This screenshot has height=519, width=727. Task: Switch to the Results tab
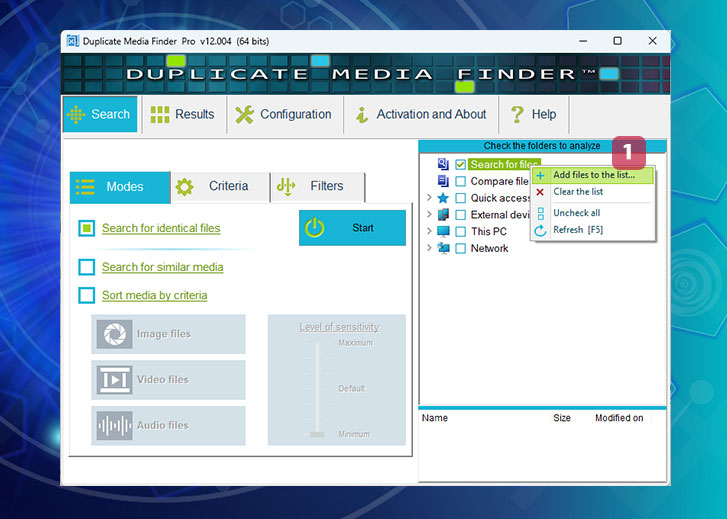point(184,115)
